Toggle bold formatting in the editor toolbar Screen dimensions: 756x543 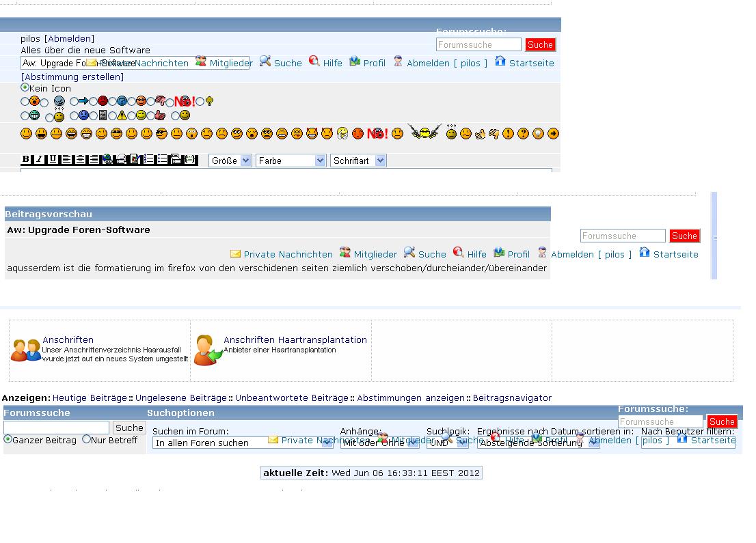(x=26, y=160)
